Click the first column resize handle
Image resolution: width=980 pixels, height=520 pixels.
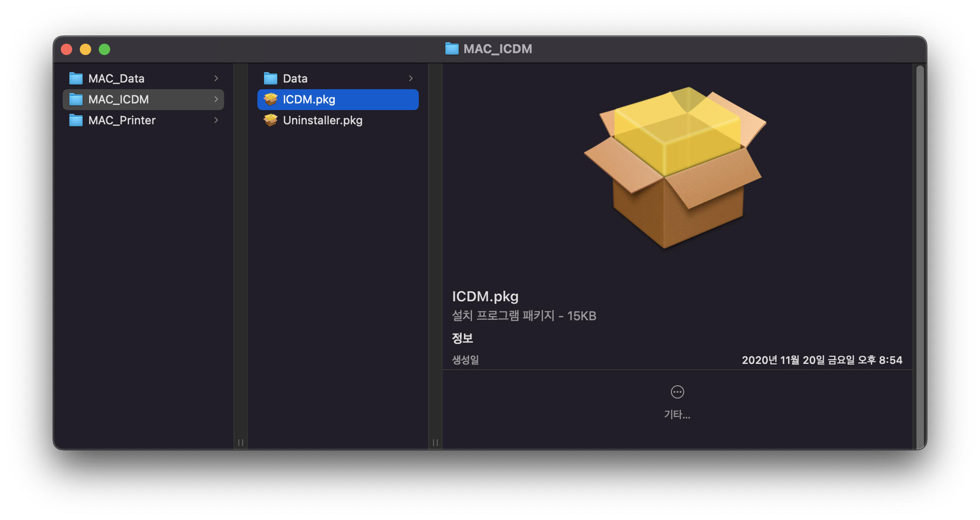click(241, 442)
